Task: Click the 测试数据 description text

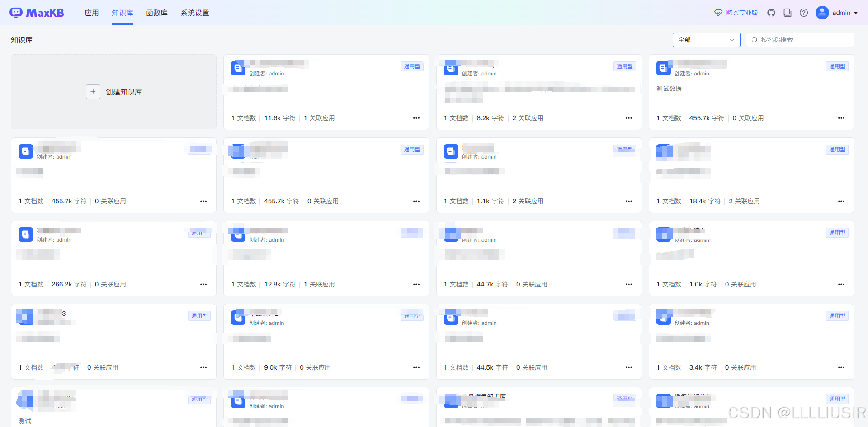Action: (669, 89)
